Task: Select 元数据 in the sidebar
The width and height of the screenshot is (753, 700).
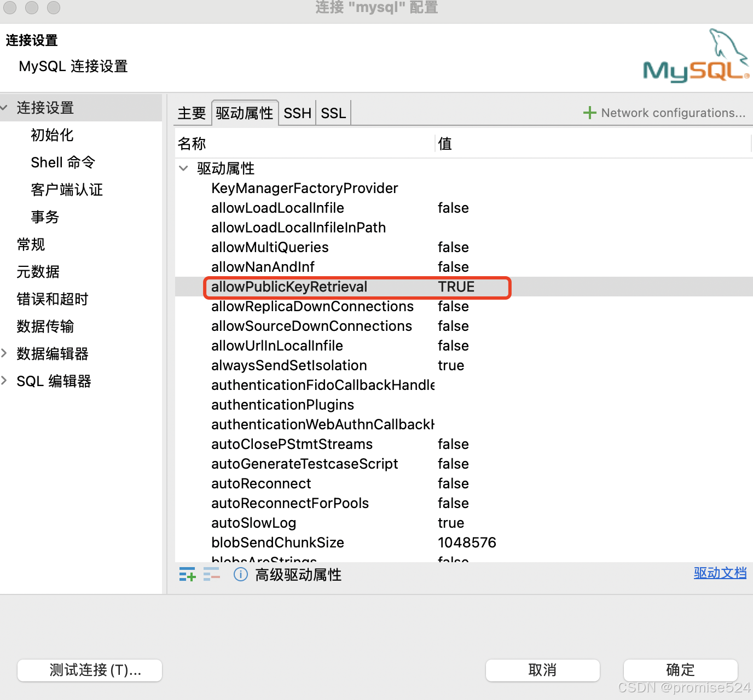Action: [x=38, y=272]
